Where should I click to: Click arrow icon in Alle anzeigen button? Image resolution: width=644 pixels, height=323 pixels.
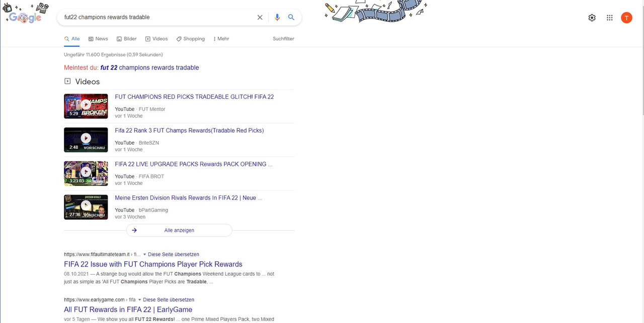pos(134,230)
